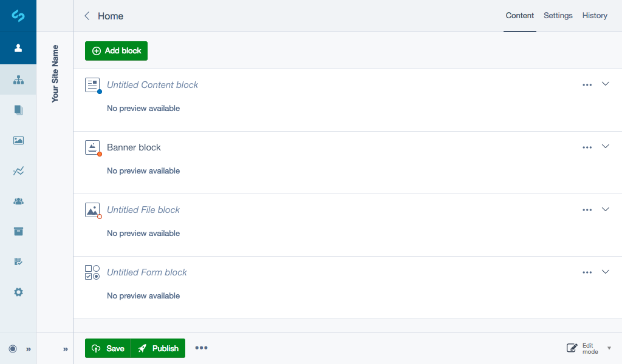Open the Edit mode dropdown arrow
Image resolution: width=622 pixels, height=364 pixels.
[x=609, y=348]
